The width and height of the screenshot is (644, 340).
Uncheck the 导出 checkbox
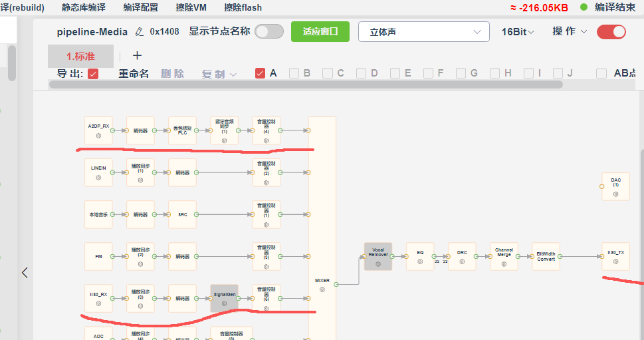tap(93, 74)
